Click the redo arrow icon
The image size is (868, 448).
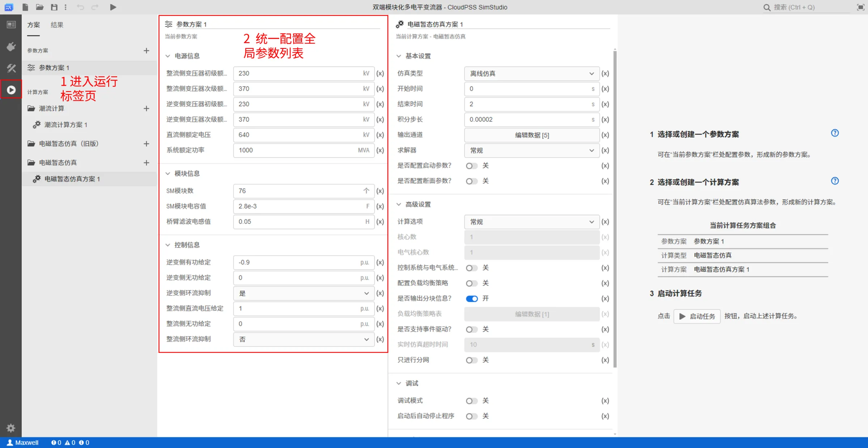point(95,7)
